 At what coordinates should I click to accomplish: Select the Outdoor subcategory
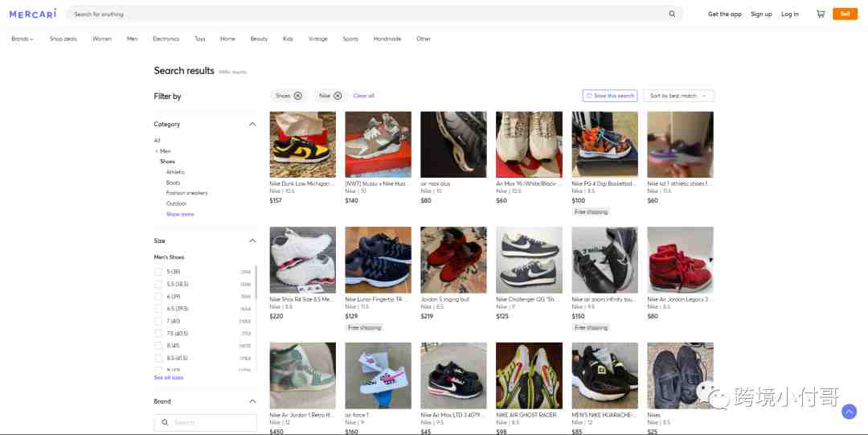[176, 203]
